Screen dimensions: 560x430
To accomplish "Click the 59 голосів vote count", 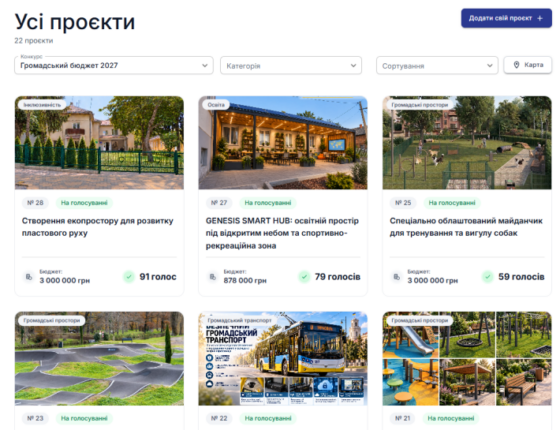I will click(521, 277).
